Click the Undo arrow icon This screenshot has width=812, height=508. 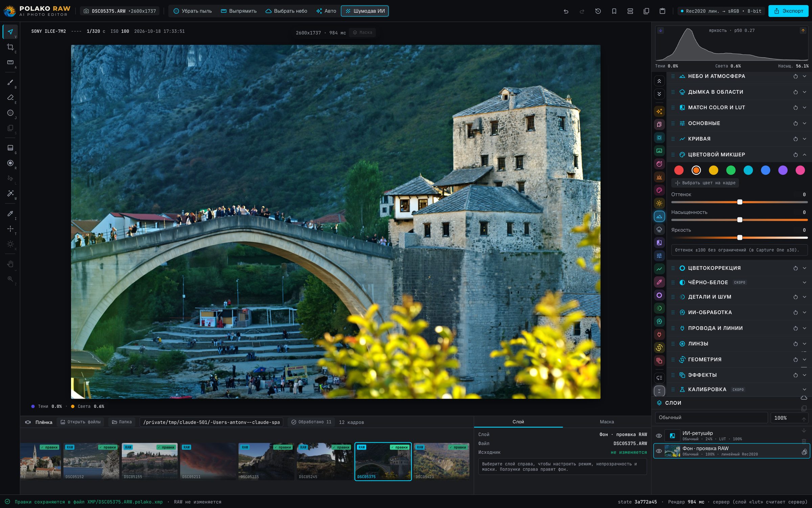tap(566, 11)
